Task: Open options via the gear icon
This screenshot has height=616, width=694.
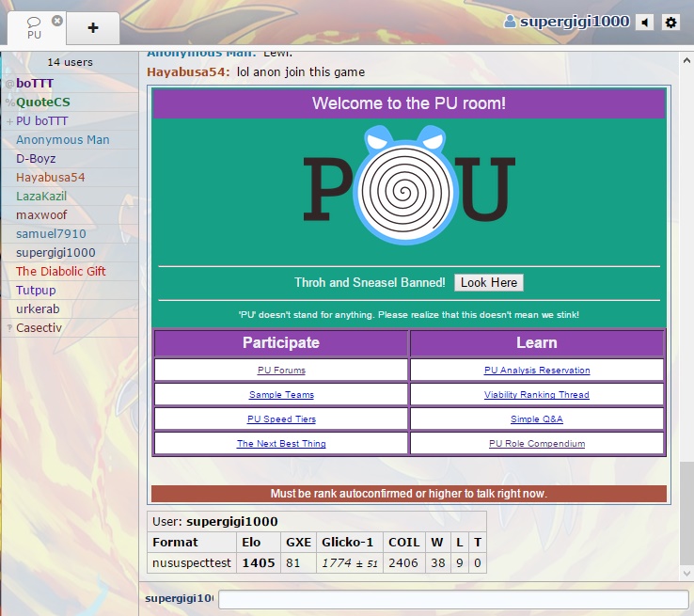Action: coord(670,23)
